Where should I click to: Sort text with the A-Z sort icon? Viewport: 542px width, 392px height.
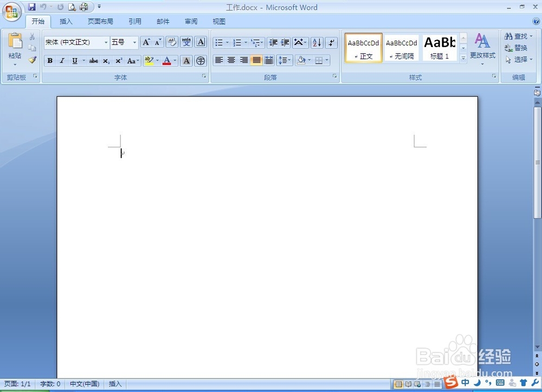pyautogui.click(x=317, y=42)
